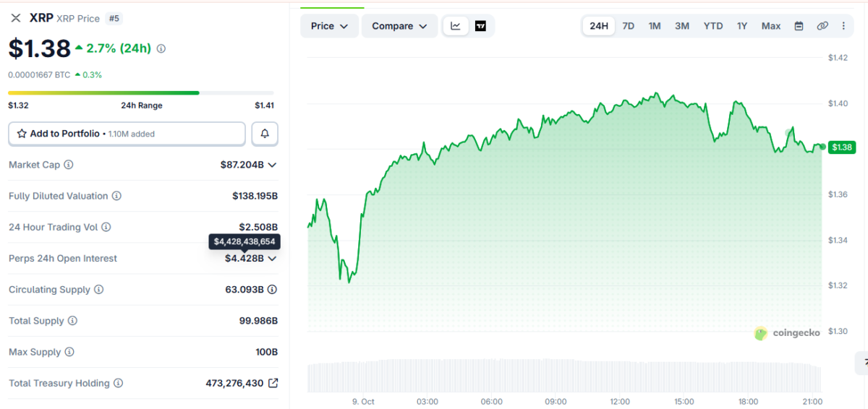Click the $1.32 range low label

pos(18,106)
